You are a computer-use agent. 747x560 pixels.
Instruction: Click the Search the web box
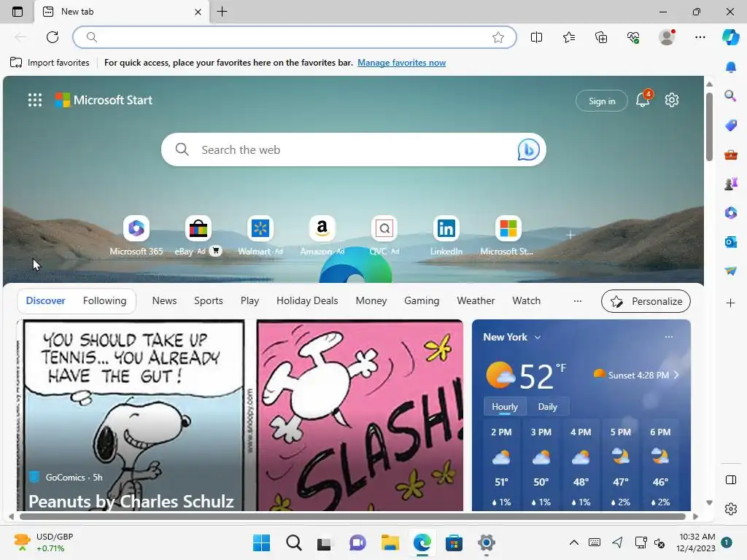pos(354,149)
